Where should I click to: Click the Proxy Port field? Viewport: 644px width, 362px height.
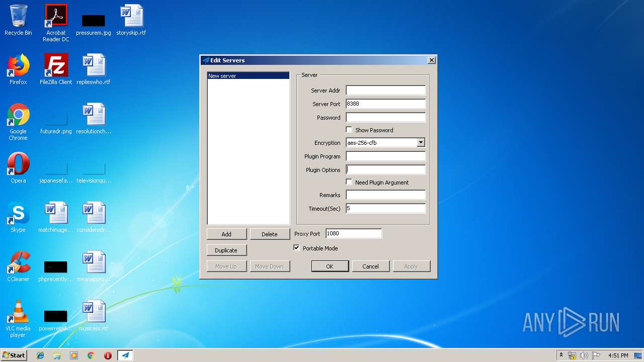[354, 233]
